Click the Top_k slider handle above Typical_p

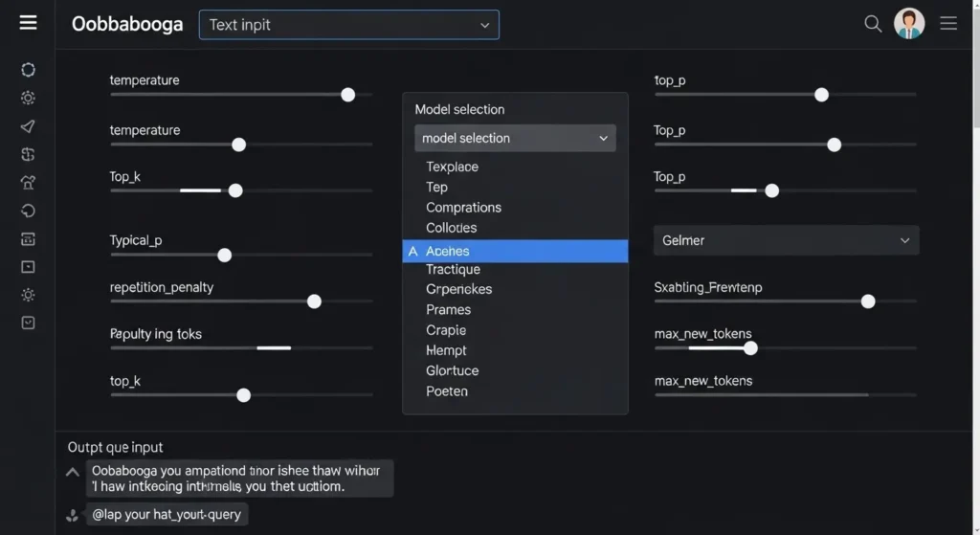pyautogui.click(x=235, y=190)
